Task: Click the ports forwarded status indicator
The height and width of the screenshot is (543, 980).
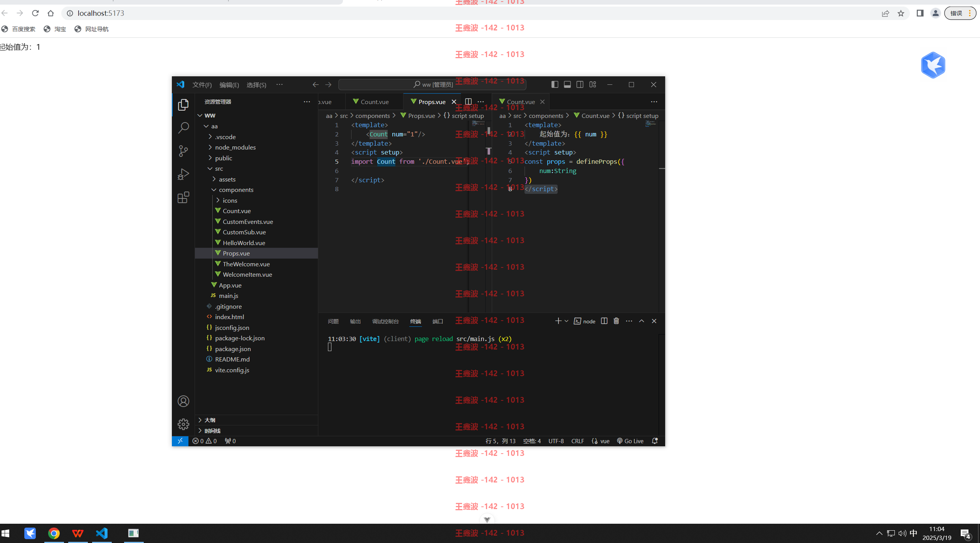Action: tap(230, 441)
